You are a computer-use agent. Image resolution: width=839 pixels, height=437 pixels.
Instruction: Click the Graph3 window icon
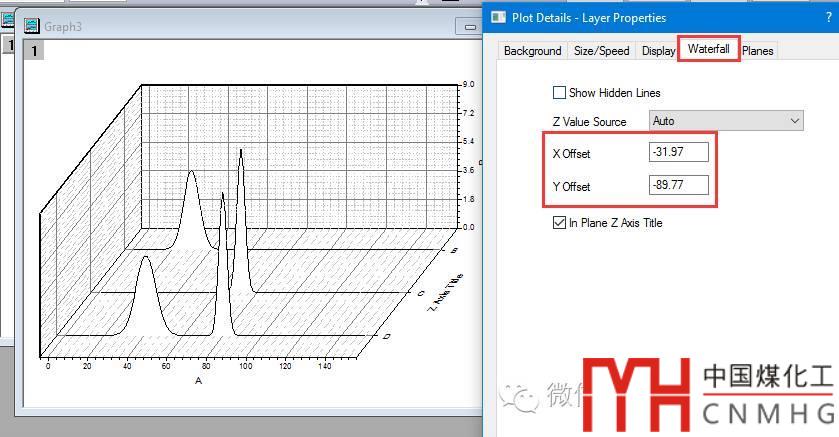31,26
